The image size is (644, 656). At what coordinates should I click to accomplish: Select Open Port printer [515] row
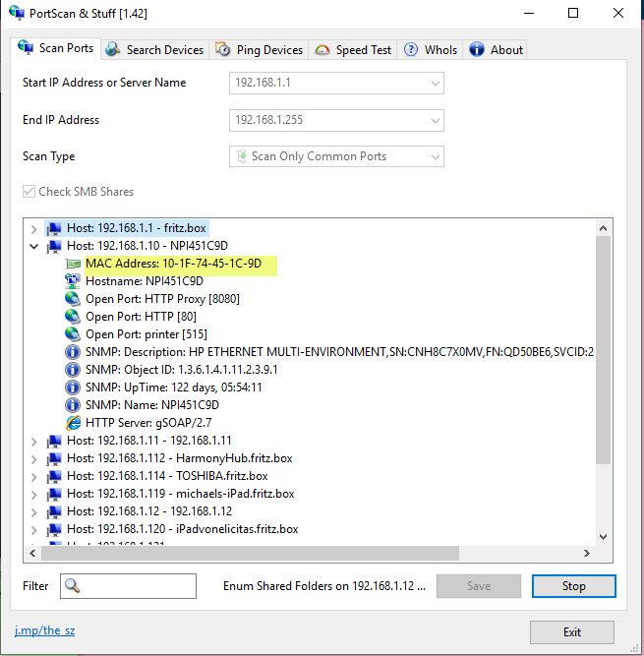tap(146, 334)
